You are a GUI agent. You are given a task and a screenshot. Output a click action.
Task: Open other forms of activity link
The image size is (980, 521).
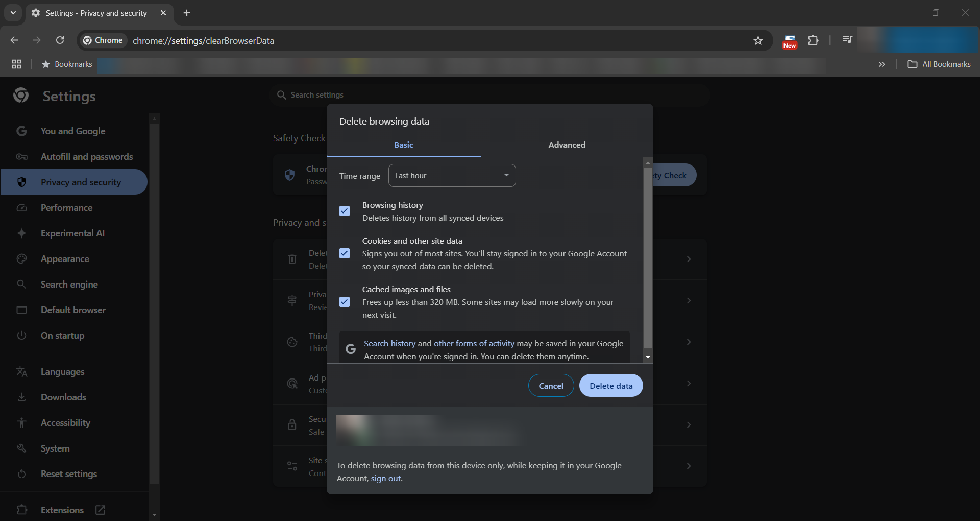(x=474, y=344)
